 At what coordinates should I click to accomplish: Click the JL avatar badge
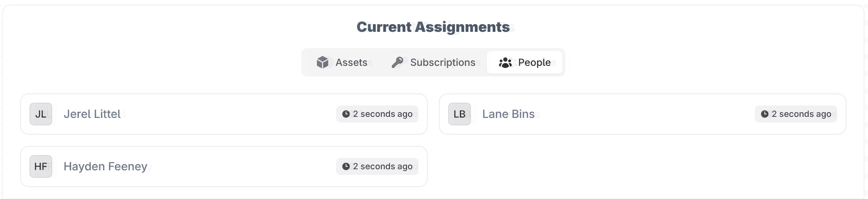coord(41,114)
